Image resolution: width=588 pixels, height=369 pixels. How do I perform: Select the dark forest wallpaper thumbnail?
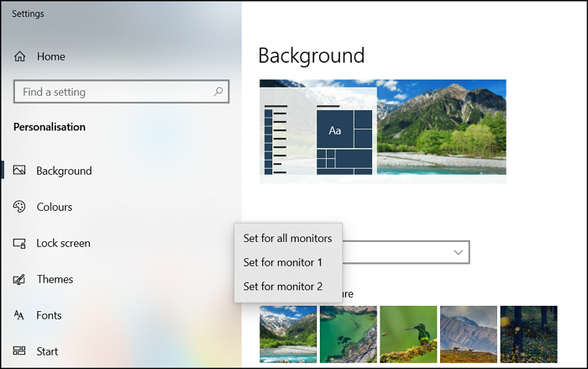pos(528,334)
